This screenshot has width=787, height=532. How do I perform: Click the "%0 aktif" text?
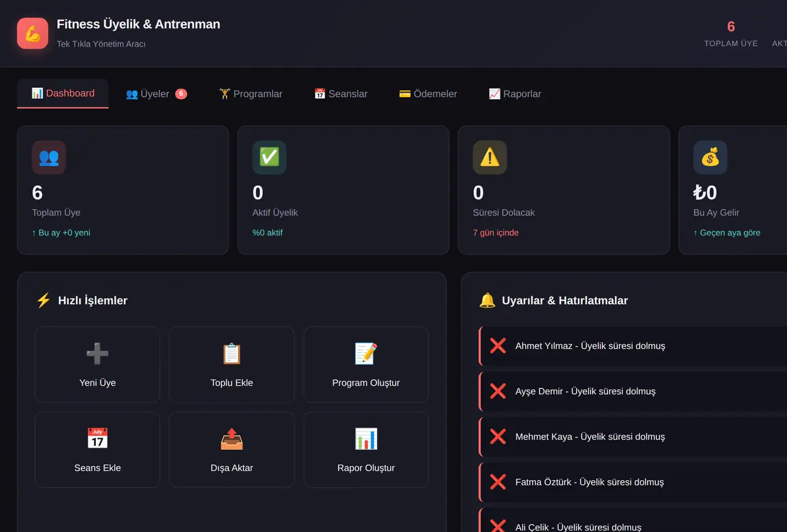click(268, 233)
